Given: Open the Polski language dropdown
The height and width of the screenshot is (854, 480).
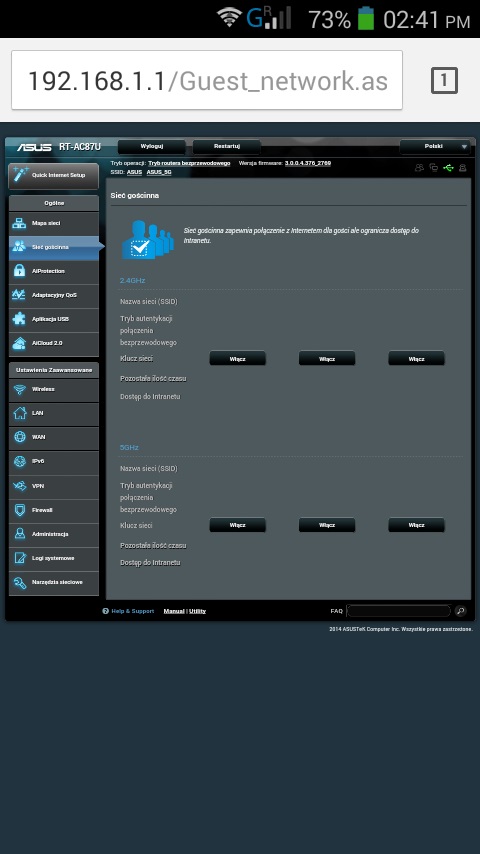Looking at the screenshot, I should (434, 147).
